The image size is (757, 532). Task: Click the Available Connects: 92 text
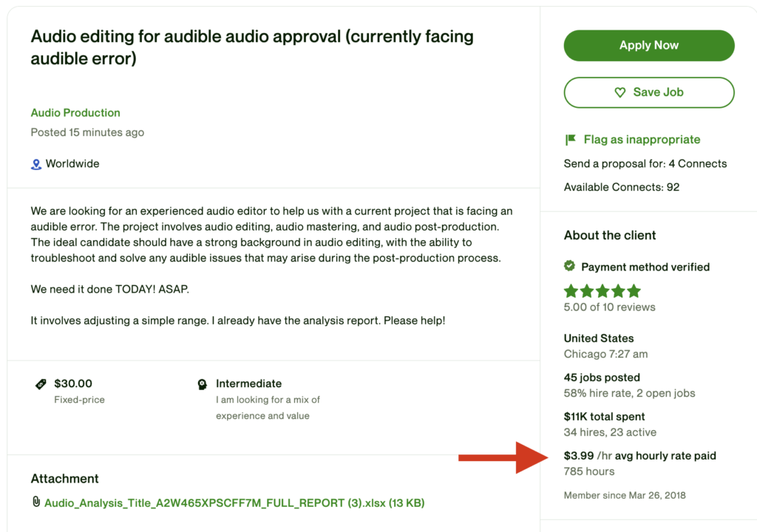click(x=621, y=187)
